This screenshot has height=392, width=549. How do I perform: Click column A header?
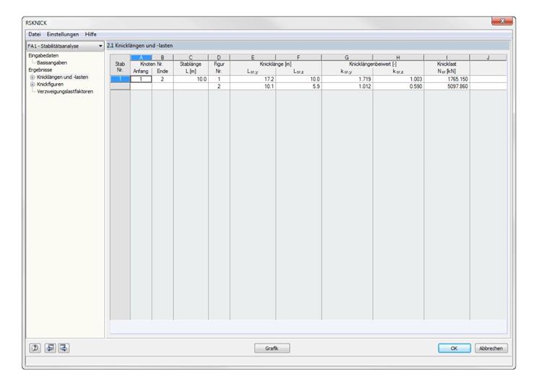141,58
